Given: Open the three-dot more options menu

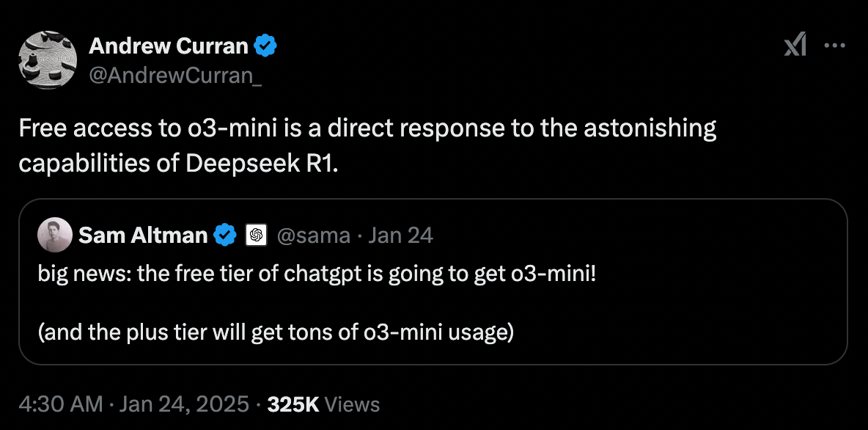Looking at the screenshot, I should pos(834,45).
